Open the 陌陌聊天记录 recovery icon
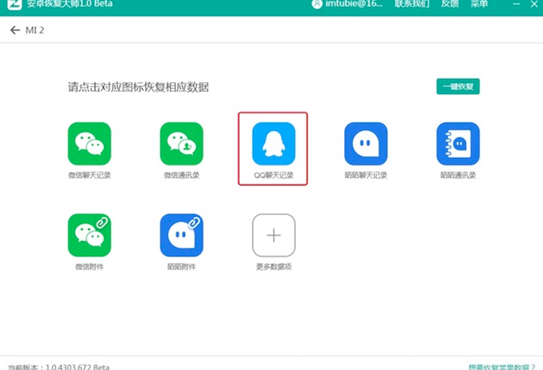543x370 pixels. [x=366, y=143]
